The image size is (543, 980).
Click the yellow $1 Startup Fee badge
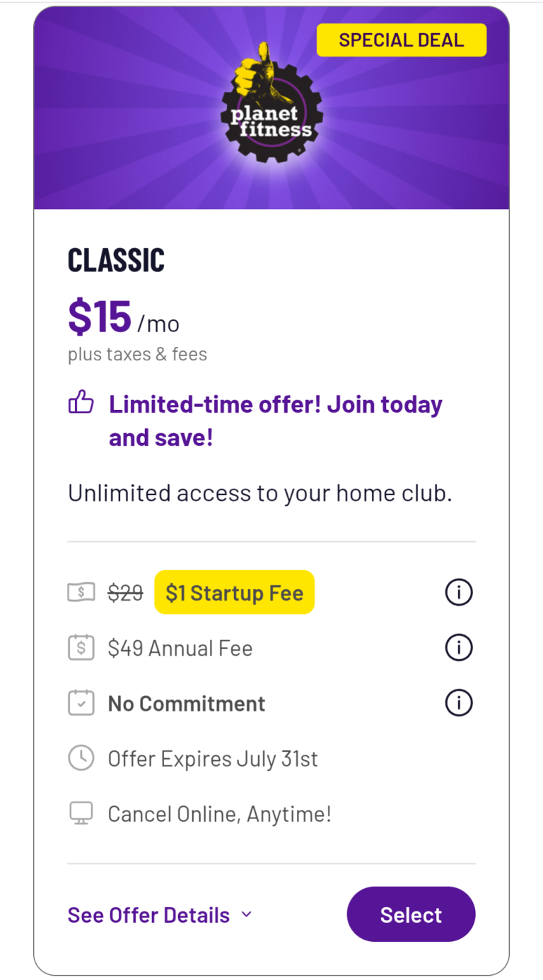click(x=234, y=592)
